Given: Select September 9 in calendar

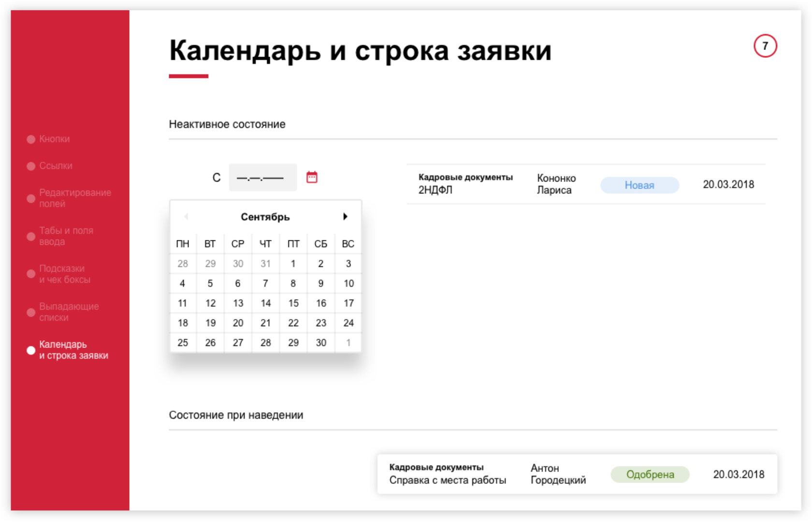Looking at the screenshot, I should click(x=320, y=283).
